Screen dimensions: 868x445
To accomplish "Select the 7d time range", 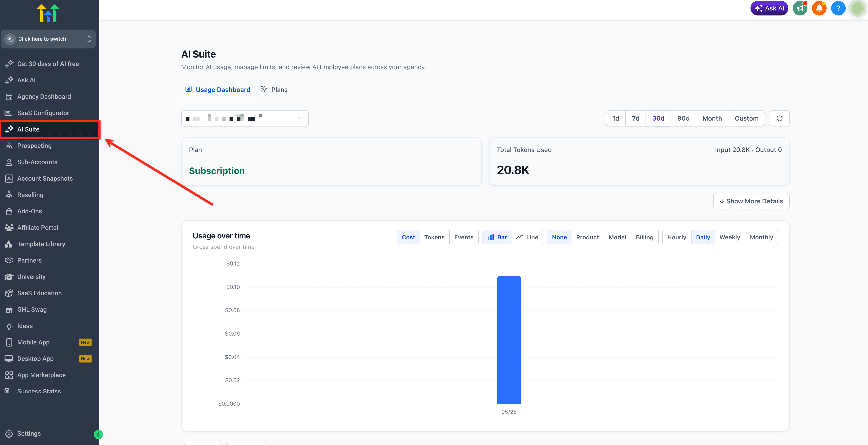I will point(636,119).
